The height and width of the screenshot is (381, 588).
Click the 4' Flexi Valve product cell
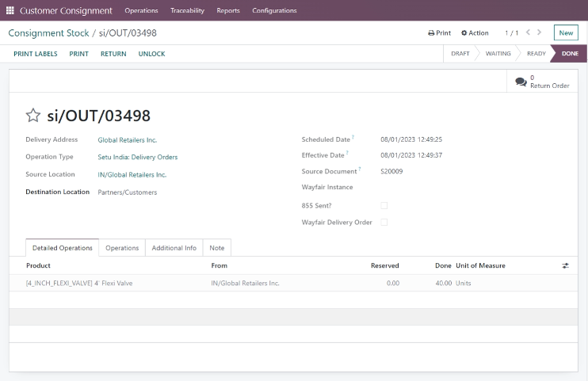click(79, 283)
